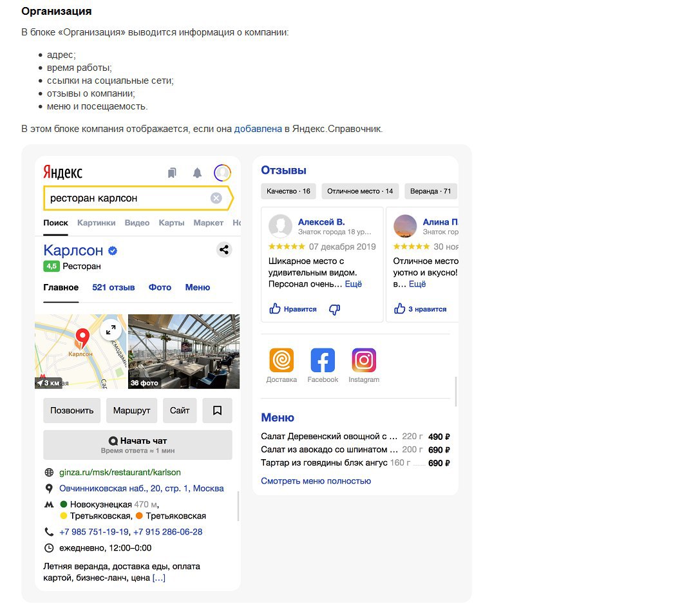Expand Алина's review with Ещё
700x606 pixels.
point(417,284)
